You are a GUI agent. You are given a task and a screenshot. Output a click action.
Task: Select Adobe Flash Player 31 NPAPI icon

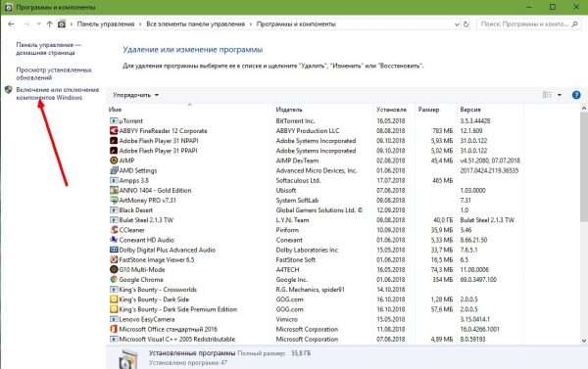point(114,141)
